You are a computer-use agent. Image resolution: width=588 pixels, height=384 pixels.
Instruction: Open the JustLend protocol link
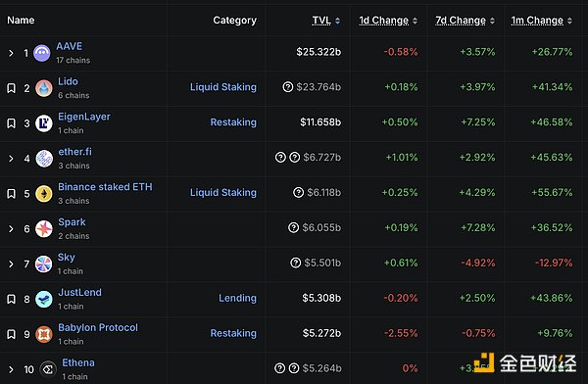[x=80, y=292]
